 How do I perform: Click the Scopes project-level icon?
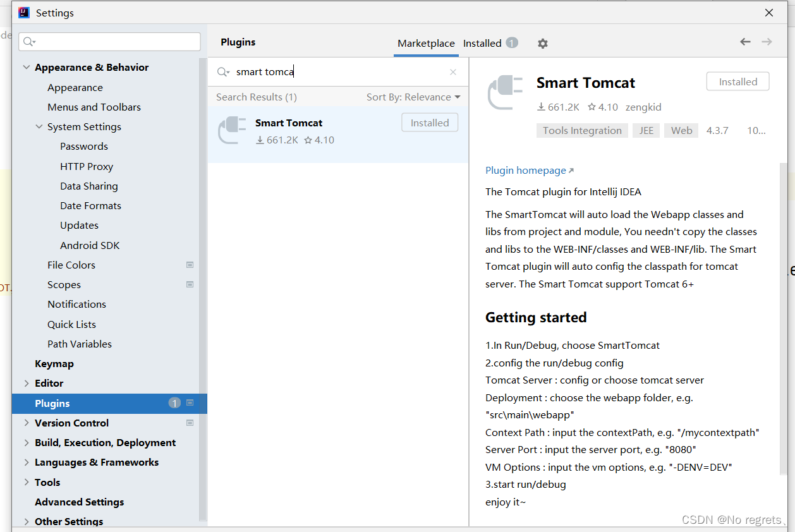point(190,284)
